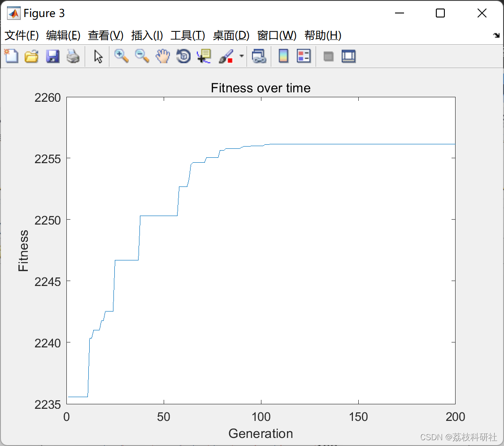Click the "Fitness over time" plot title
The image size is (504, 446).
coord(261,88)
